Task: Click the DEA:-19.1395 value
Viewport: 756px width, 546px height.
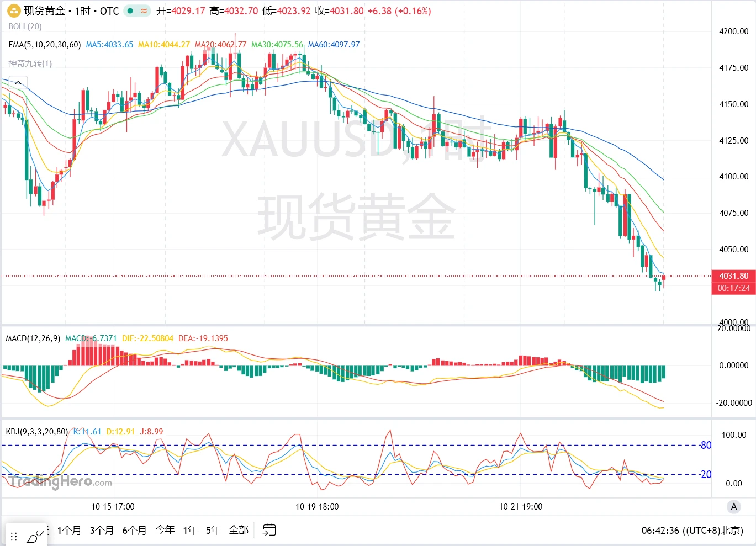Action: pos(203,338)
